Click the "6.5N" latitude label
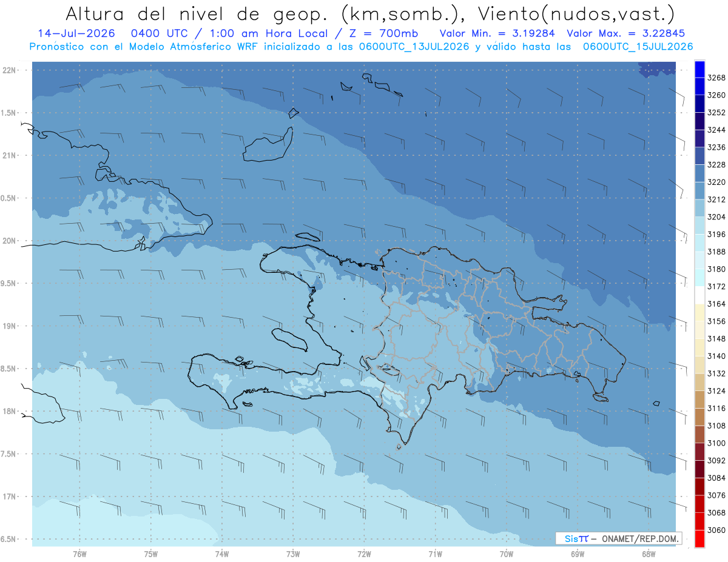728x562 pixels. 8,539
